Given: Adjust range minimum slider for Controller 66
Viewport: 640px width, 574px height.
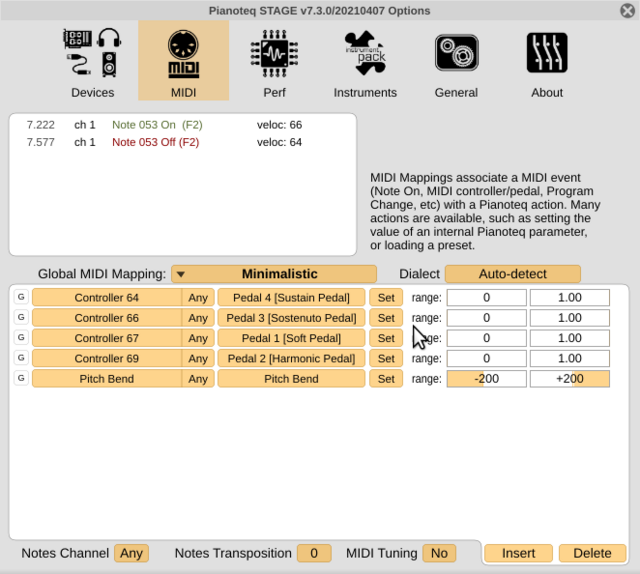Looking at the screenshot, I should (x=487, y=318).
